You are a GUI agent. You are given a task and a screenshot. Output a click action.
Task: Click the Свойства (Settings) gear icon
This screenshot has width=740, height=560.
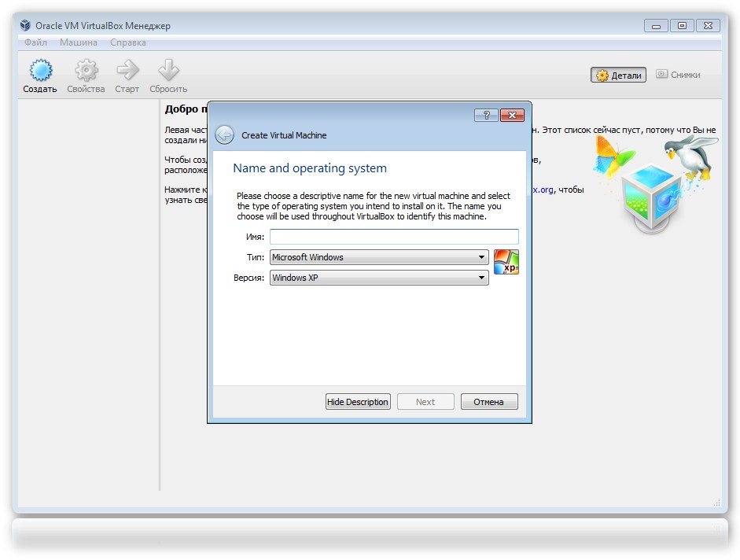pyautogui.click(x=86, y=72)
